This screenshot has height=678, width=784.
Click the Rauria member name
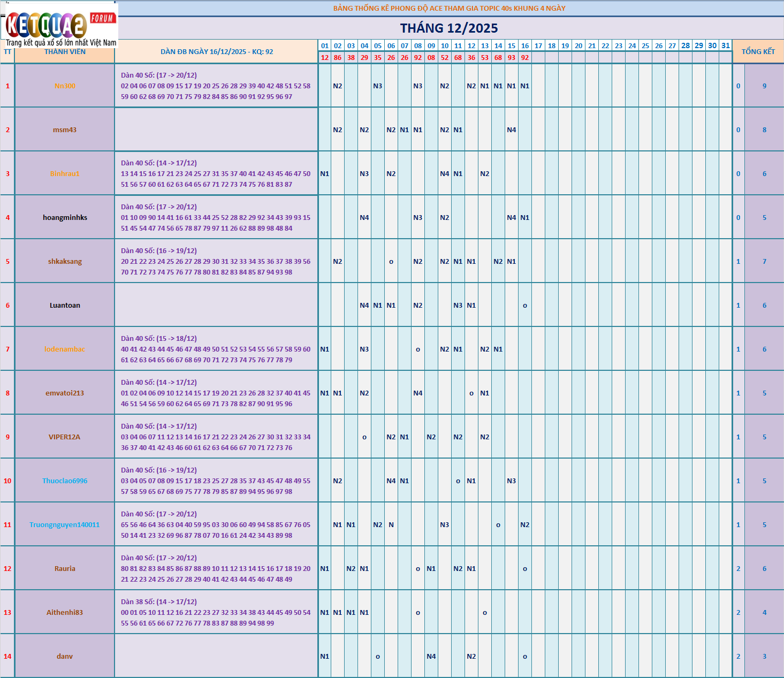click(x=65, y=569)
